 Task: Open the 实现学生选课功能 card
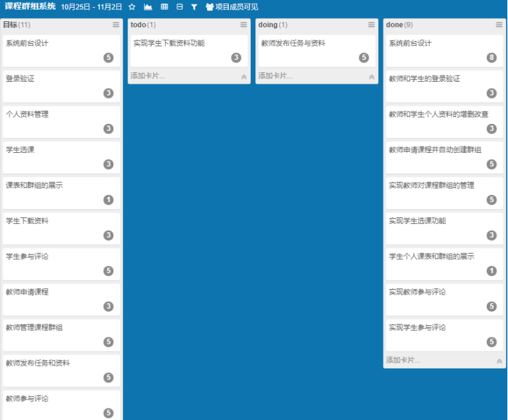[x=445, y=228]
